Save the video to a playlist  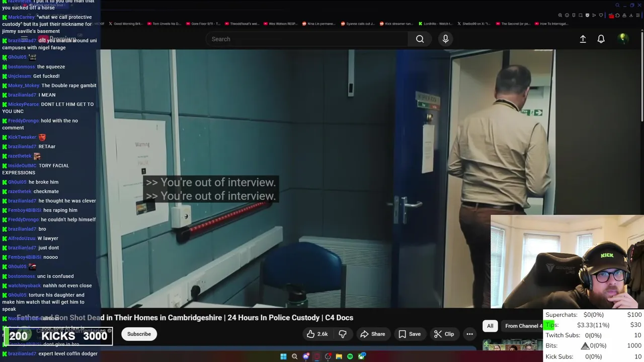click(410, 334)
